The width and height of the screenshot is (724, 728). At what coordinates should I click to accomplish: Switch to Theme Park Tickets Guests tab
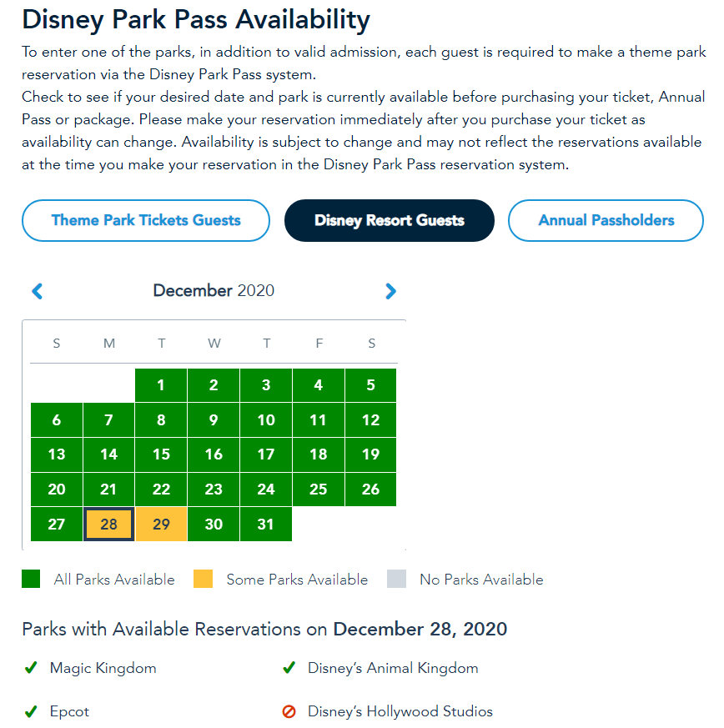point(146,220)
